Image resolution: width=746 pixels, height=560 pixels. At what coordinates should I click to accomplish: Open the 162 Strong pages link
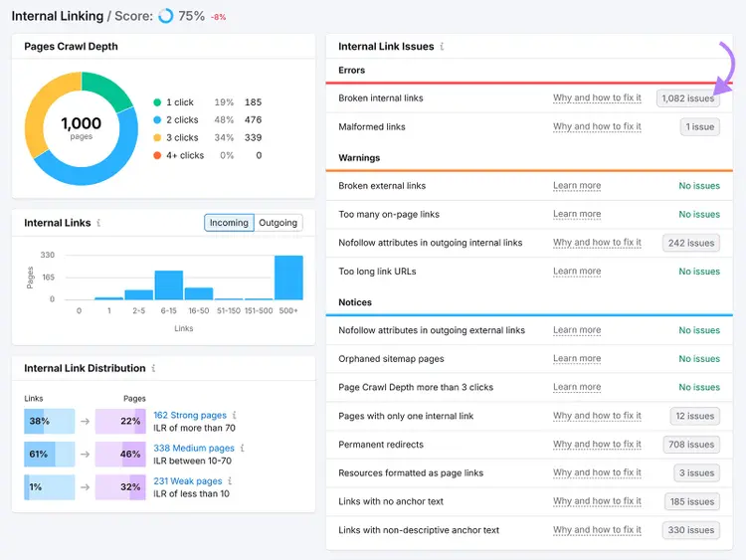tap(190, 416)
